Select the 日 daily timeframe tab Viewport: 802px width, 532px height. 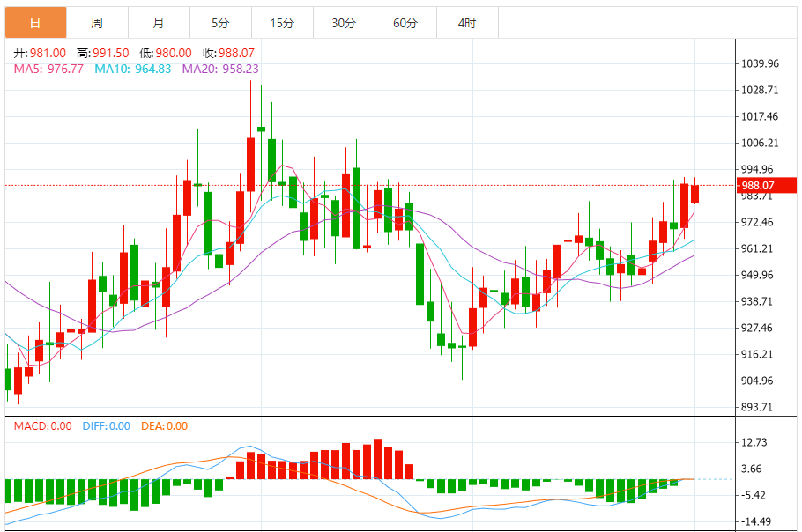[36, 23]
